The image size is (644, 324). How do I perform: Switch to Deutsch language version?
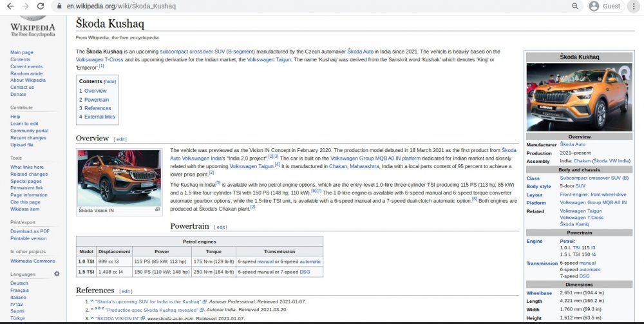(19, 283)
